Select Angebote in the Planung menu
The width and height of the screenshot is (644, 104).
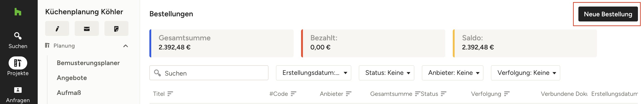tap(72, 78)
